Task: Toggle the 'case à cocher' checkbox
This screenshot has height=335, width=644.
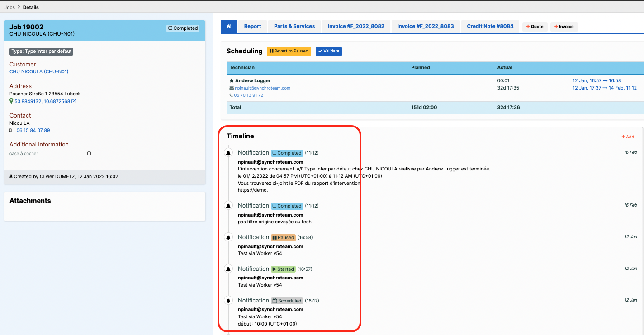Action: [x=89, y=153]
